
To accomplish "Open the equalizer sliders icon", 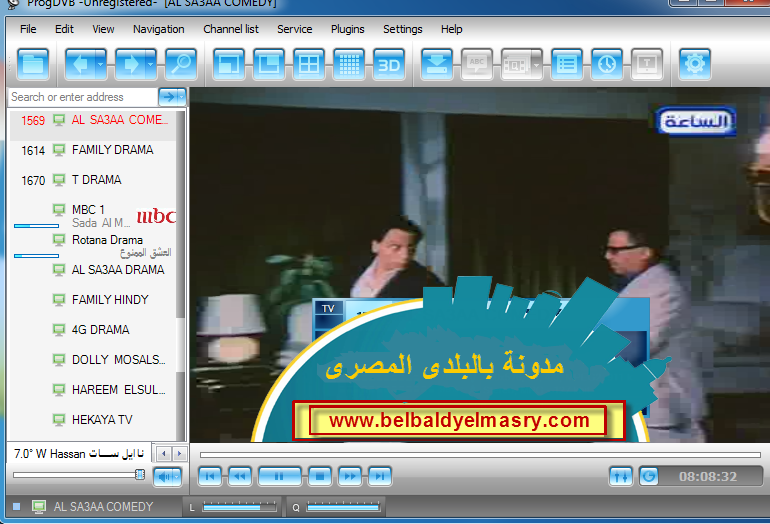I will tap(621, 476).
